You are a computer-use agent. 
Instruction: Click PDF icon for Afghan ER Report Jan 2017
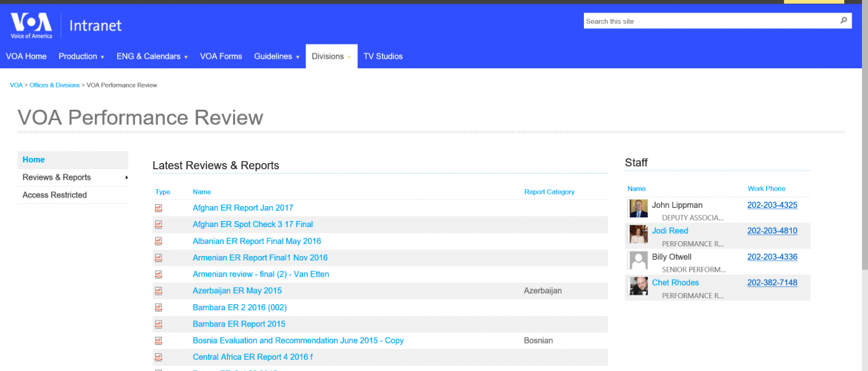coord(158,209)
